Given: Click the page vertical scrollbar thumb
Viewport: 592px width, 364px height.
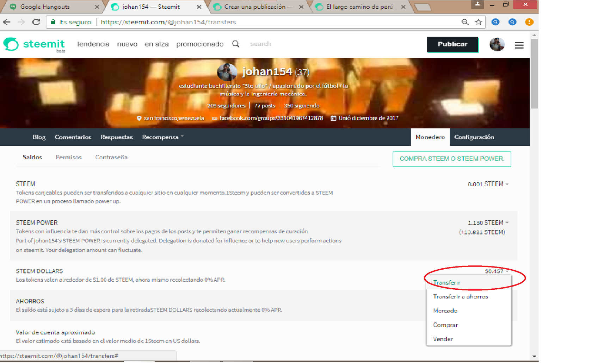Looking at the screenshot, I should 534,74.
